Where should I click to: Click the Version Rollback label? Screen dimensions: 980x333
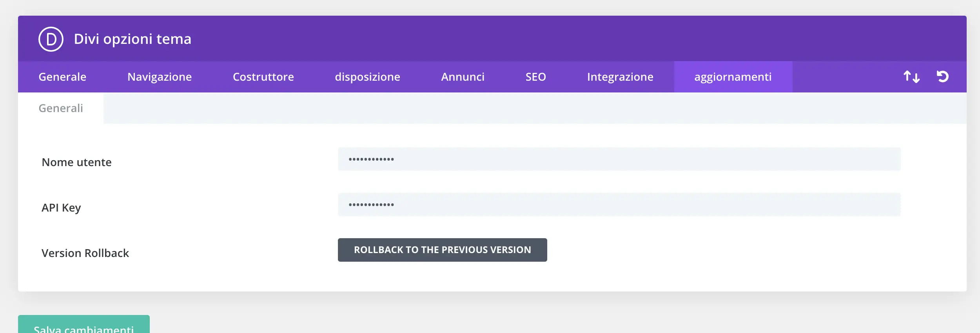(x=85, y=253)
